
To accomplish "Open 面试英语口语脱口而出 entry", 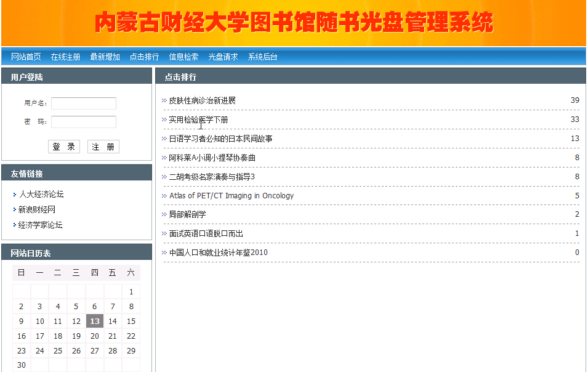I will point(206,233).
